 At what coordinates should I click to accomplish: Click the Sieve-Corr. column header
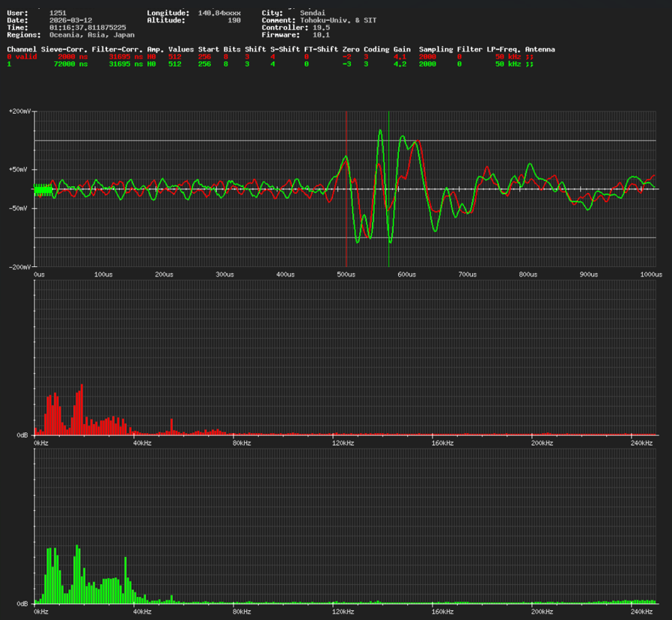64,49
